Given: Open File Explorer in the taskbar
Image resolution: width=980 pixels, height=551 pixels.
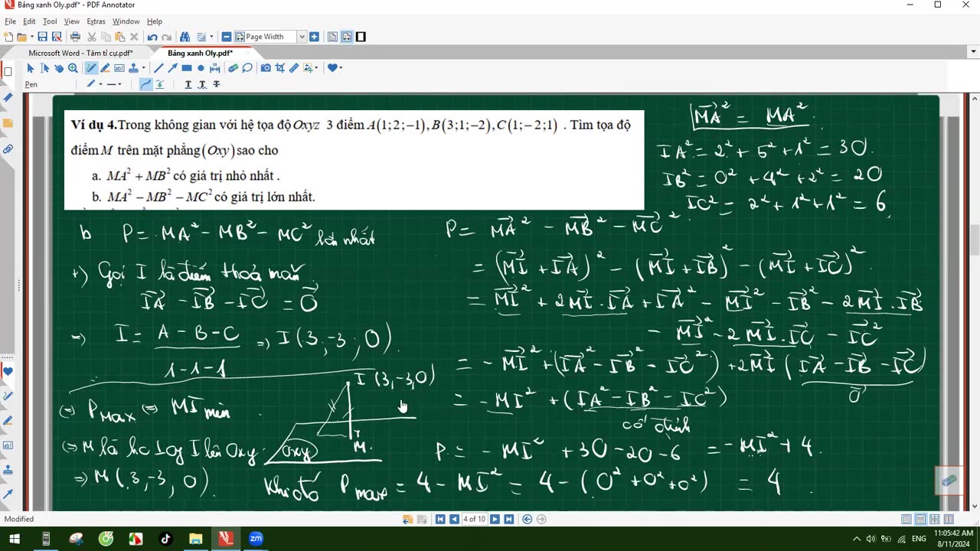Looking at the screenshot, I should pos(196,539).
